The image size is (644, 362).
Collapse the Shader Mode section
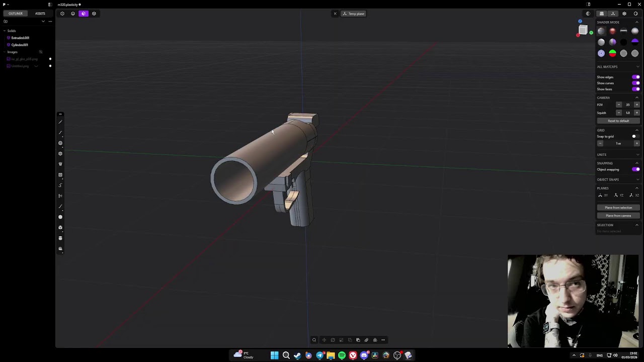(637, 22)
